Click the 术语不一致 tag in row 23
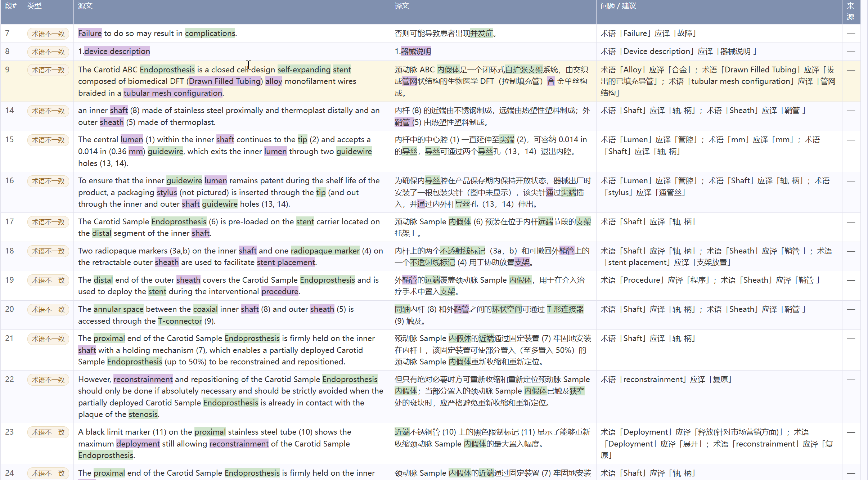The width and height of the screenshot is (868, 480). click(x=48, y=432)
